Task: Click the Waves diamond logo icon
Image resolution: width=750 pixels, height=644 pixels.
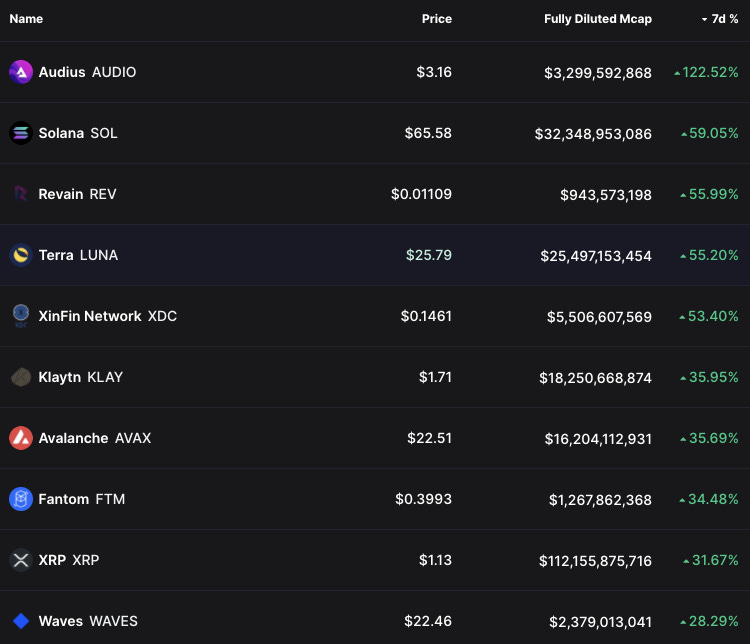Action: coord(21,621)
